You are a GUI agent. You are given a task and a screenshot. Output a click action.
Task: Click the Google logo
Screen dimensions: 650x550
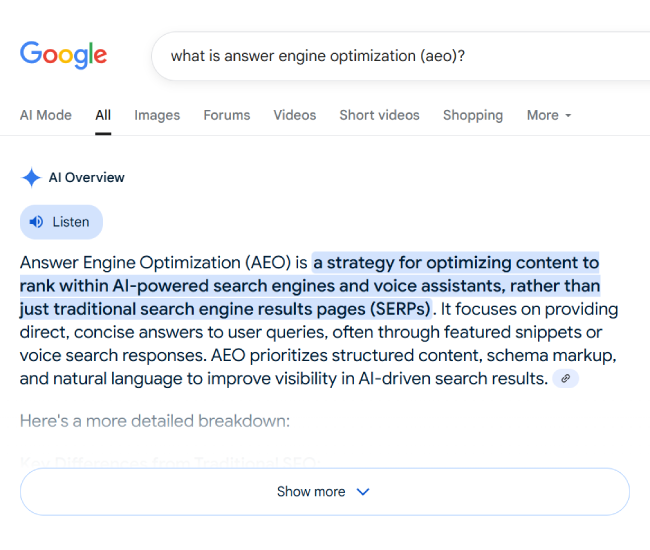63,55
